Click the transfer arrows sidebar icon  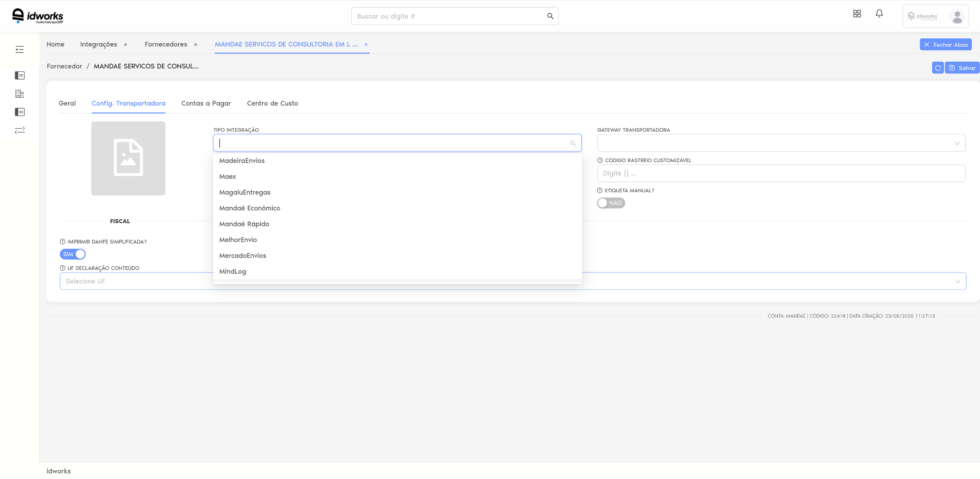pos(19,130)
